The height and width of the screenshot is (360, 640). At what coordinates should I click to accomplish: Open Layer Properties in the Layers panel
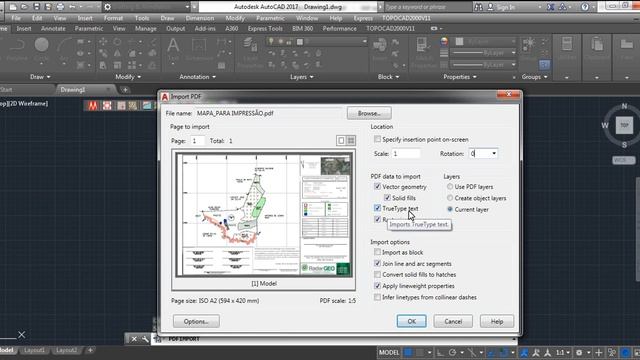(249, 51)
